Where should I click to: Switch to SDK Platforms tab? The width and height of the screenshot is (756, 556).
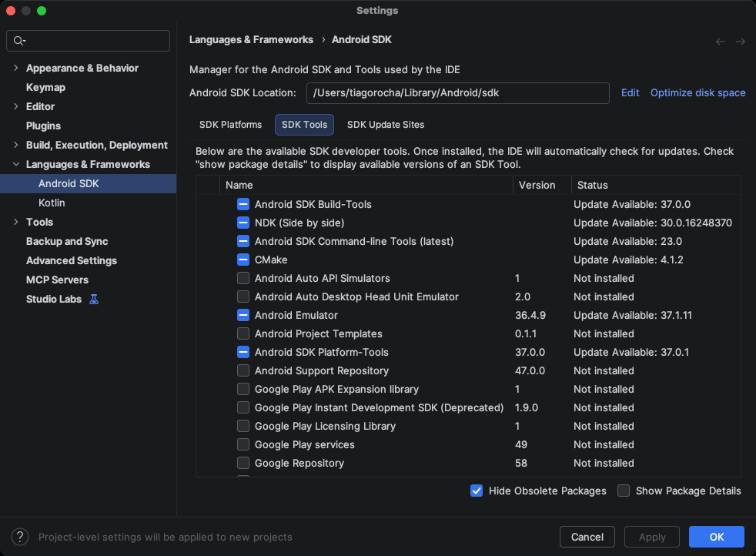click(x=230, y=125)
